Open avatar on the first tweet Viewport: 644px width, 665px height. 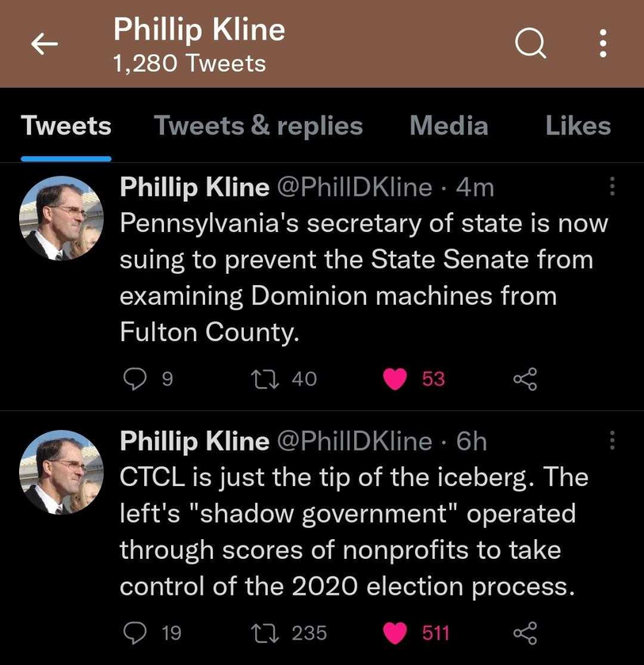tap(62, 218)
